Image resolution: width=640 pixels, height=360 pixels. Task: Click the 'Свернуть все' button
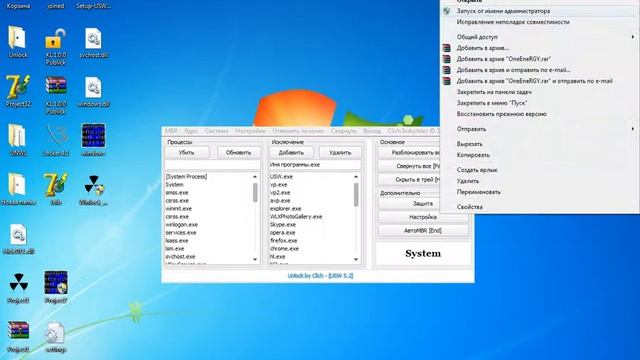(x=409, y=166)
